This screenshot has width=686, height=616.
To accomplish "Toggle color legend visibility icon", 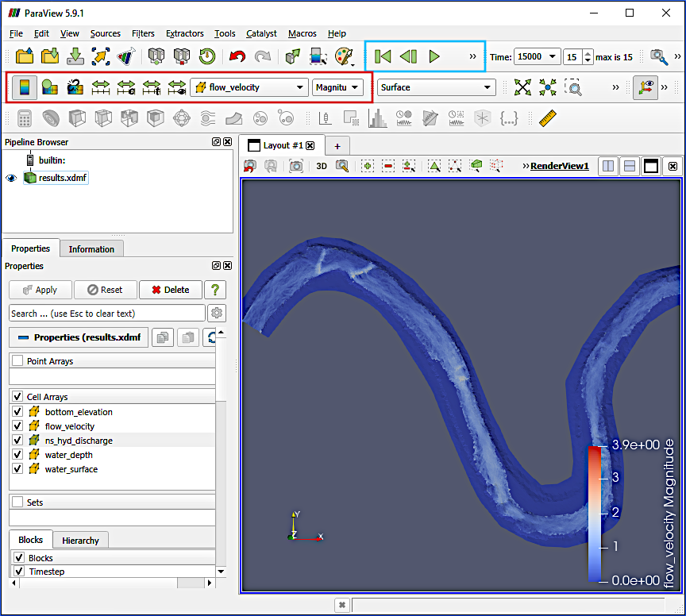I will pos(25,87).
